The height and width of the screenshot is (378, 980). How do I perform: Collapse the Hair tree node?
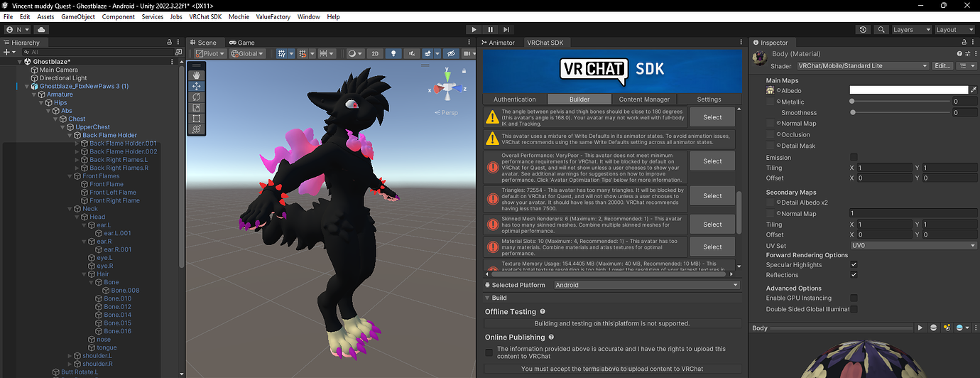[85, 274]
